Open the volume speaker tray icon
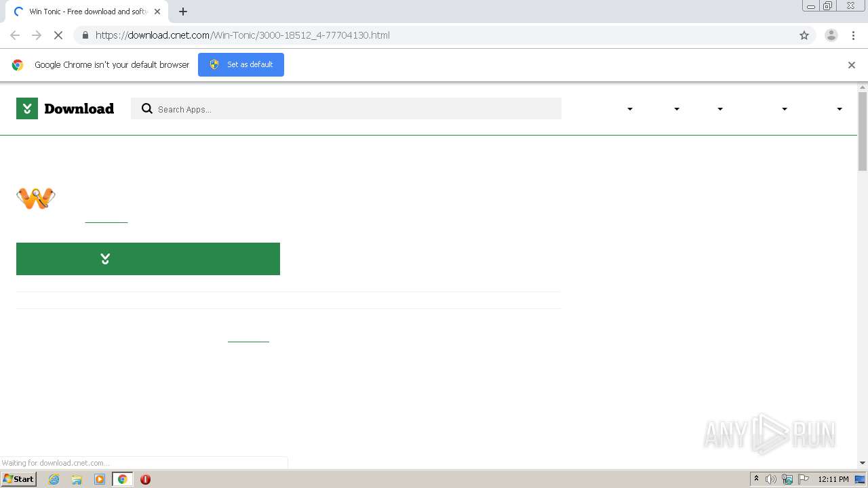Image resolution: width=868 pixels, height=488 pixels. point(771,479)
